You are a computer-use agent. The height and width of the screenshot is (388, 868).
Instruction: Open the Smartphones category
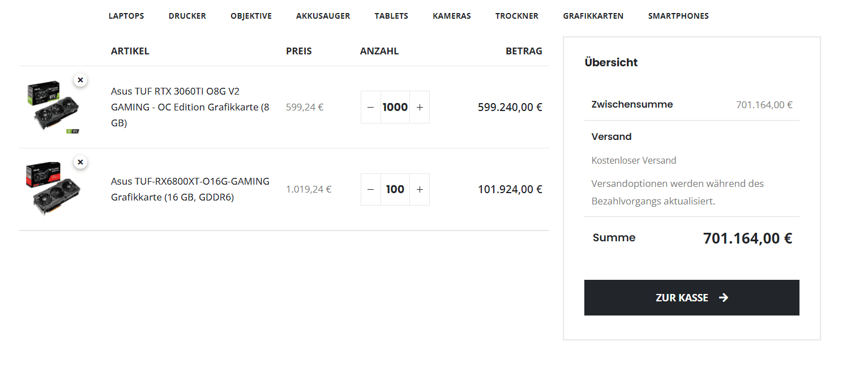tap(678, 16)
